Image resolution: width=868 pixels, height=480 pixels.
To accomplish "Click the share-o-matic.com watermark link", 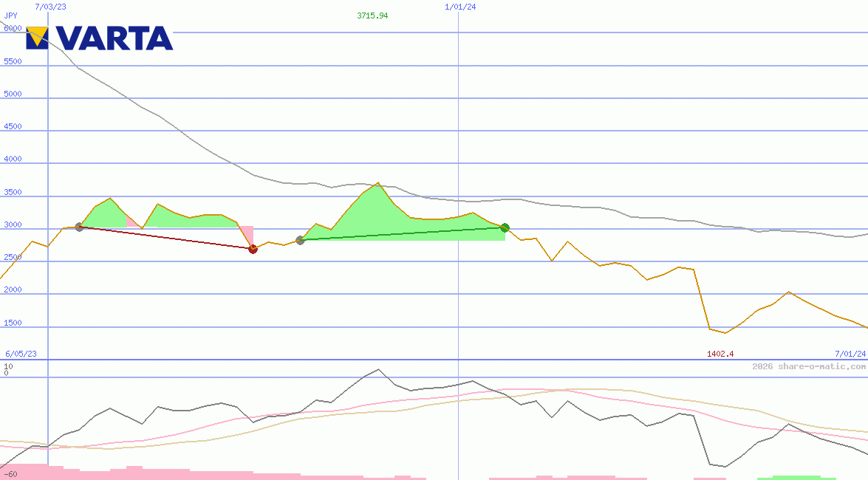I will 809,366.
